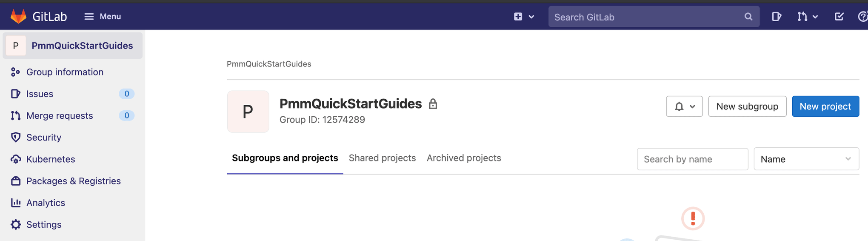Switch to the Archived projects tab
The width and height of the screenshot is (868, 241).
(x=464, y=158)
